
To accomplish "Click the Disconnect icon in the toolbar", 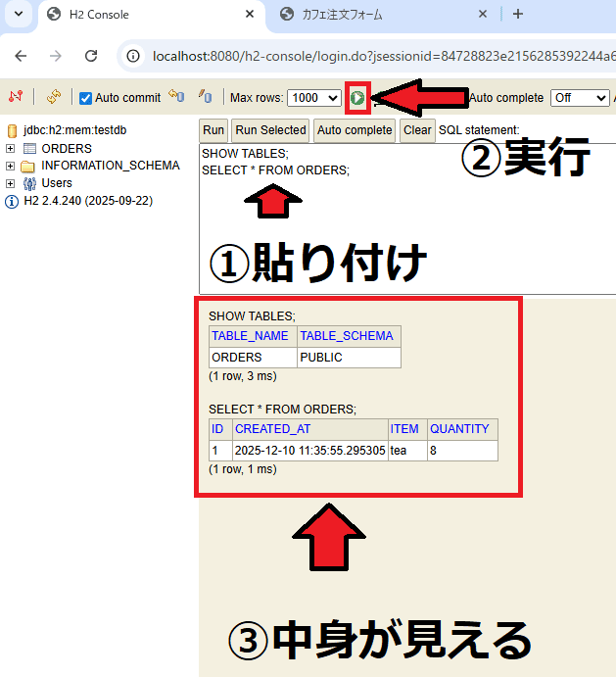I will click(x=15, y=97).
